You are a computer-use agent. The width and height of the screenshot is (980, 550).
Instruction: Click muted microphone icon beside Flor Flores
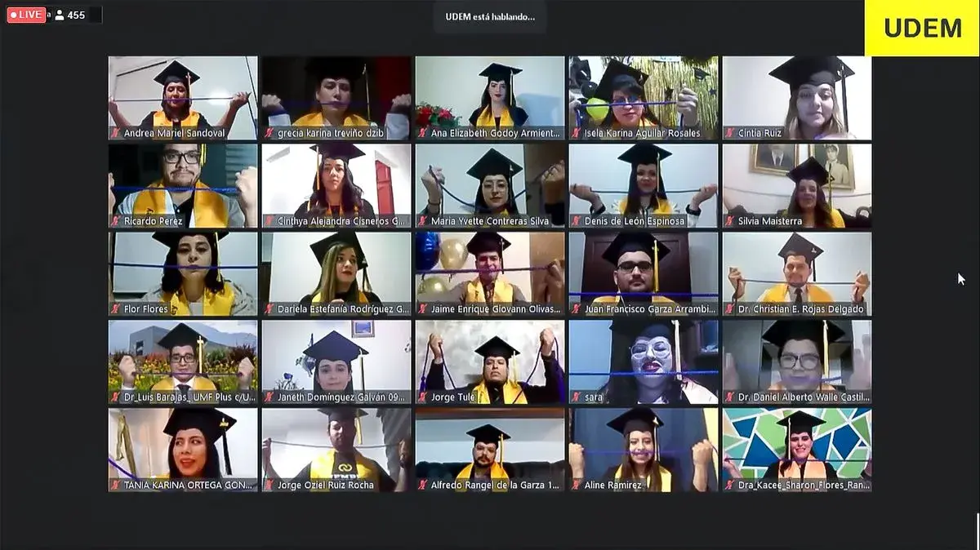click(x=116, y=309)
